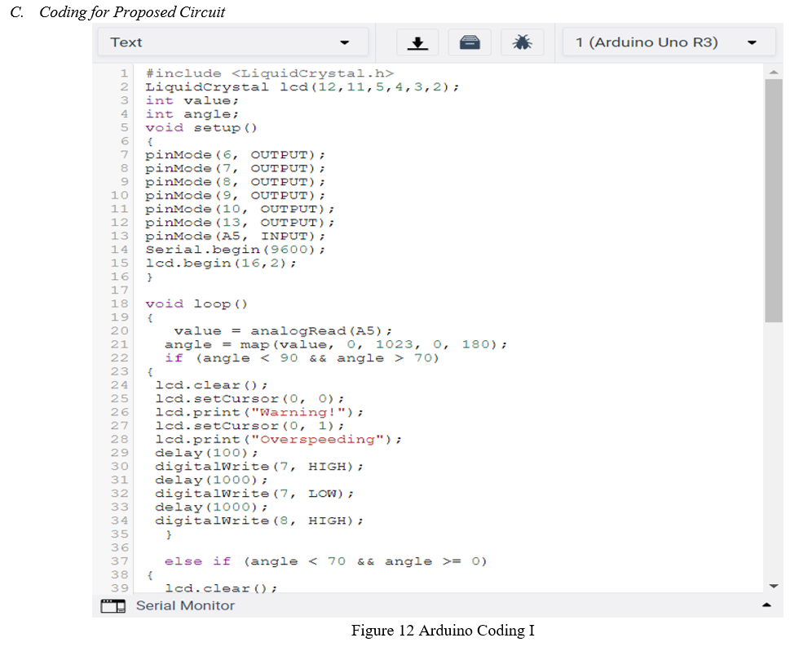The width and height of the screenshot is (812, 660).
Task: Click 'digitalWrite(8, HIGH);' line
Action: (259, 520)
